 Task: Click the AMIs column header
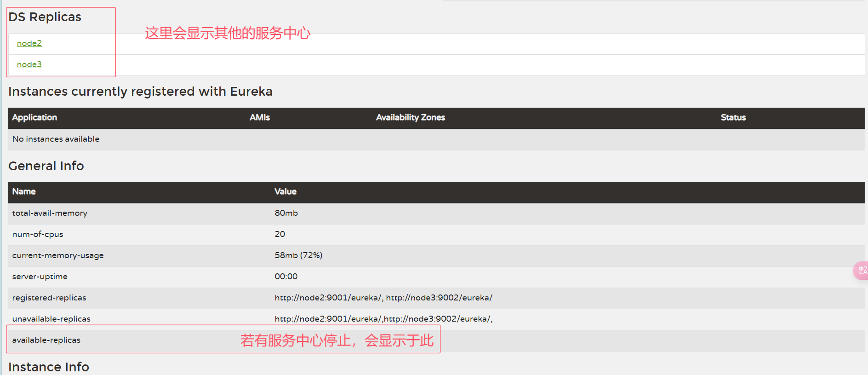click(260, 117)
